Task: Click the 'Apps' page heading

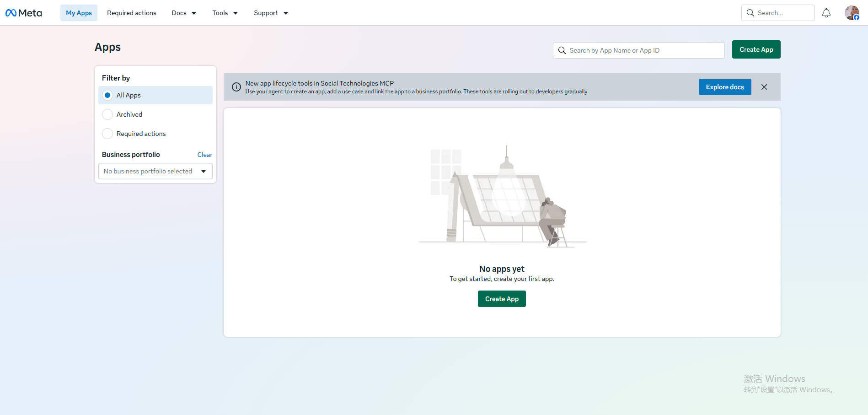Action: pyautogui.click(x=107, y=47)
